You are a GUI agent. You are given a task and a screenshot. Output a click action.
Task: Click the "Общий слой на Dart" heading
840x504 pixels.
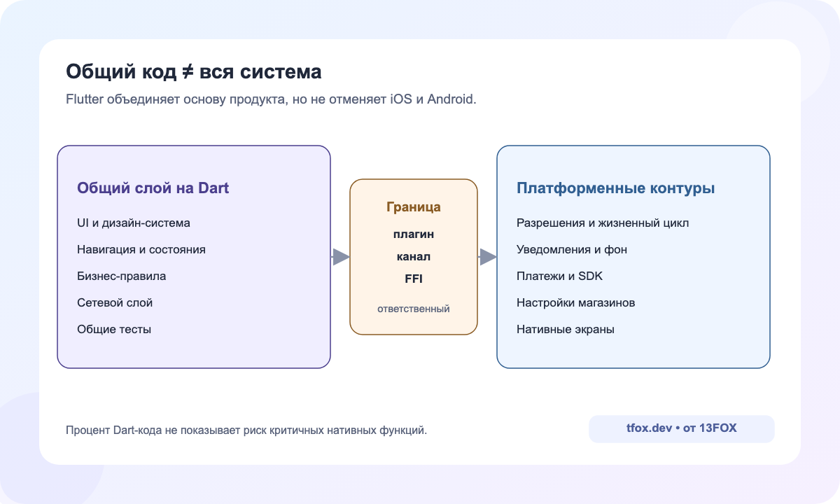click(x=153, y=188)
